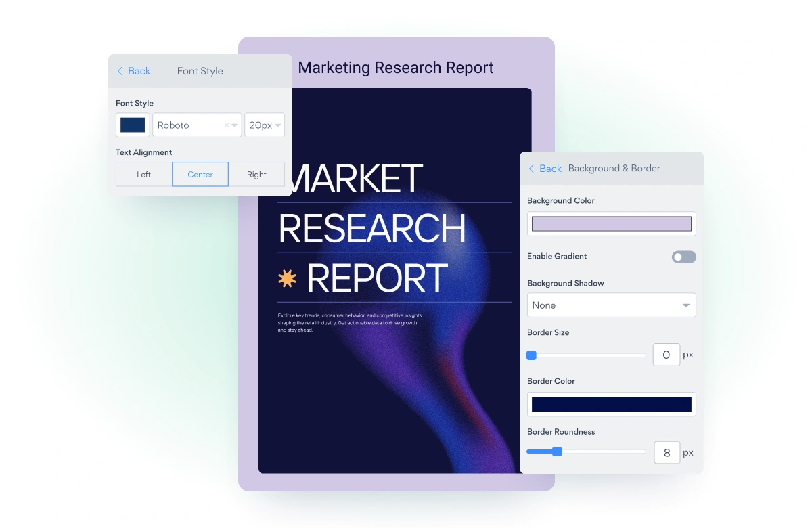Open the navy Border Color swatch
The height and width of the screenshot is (528, 812).
click(611, 405)
